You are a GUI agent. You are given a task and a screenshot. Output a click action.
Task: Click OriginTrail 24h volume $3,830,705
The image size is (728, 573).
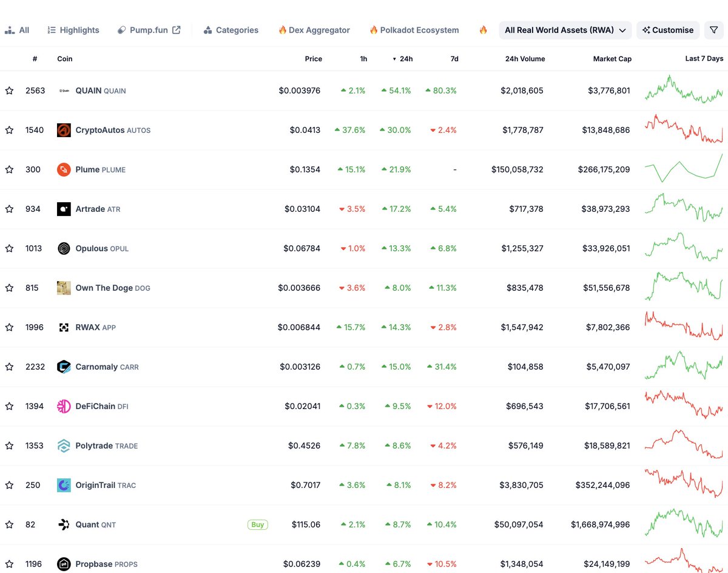522,485
